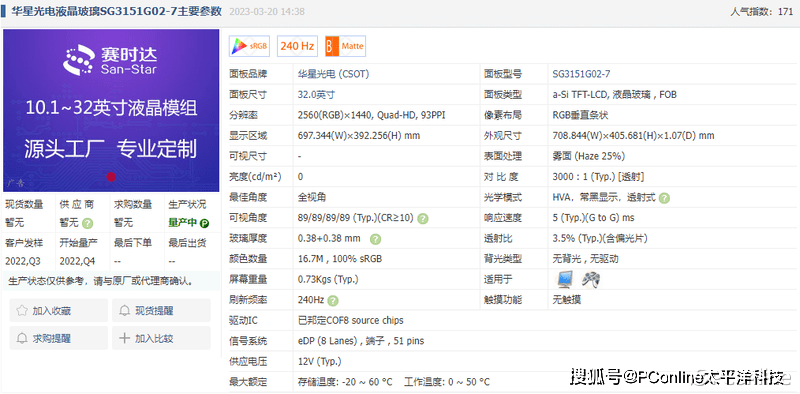Open help icon beside 可视角度 value
Image resolution: width=800 pixels, height=394 pixels.
click(x=422, y=218)
